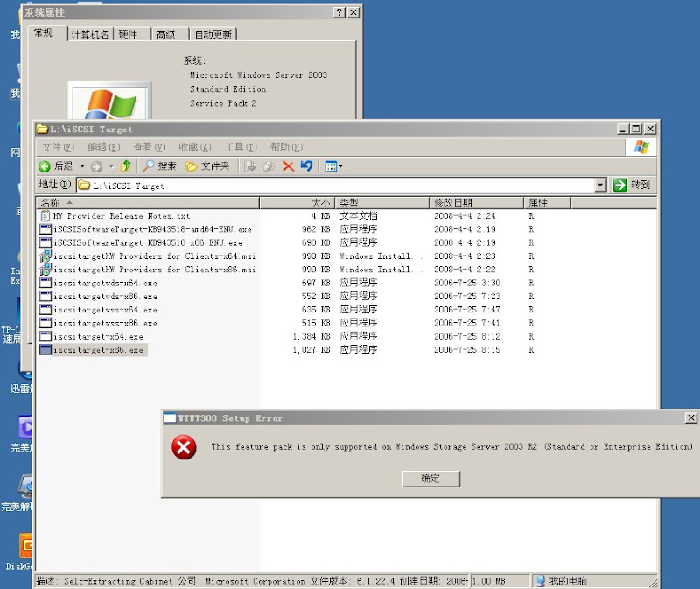Screen dimensions: 700x589
Task: Open the 收藏(A) menu
Action: tap(194, 147)
